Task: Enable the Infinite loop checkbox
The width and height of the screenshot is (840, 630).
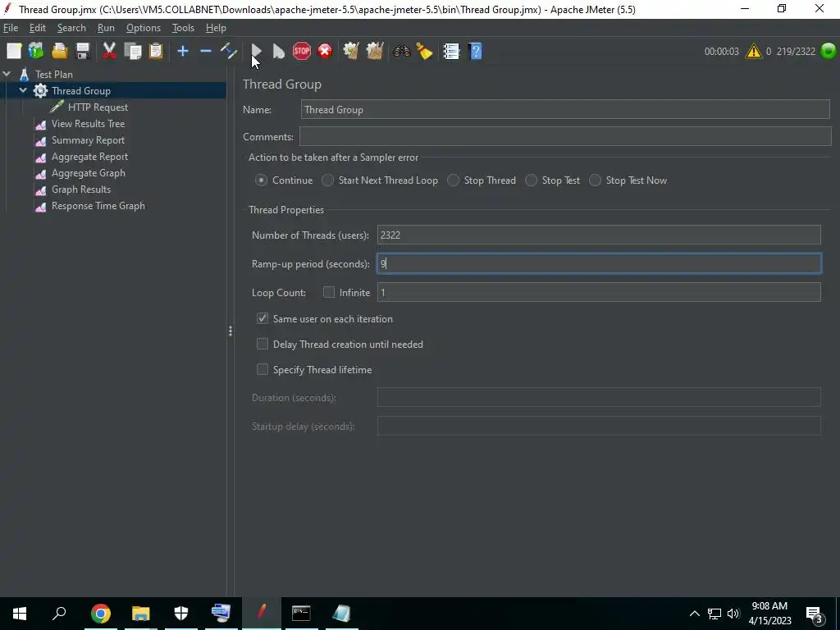Action: (x=329, y=292)
